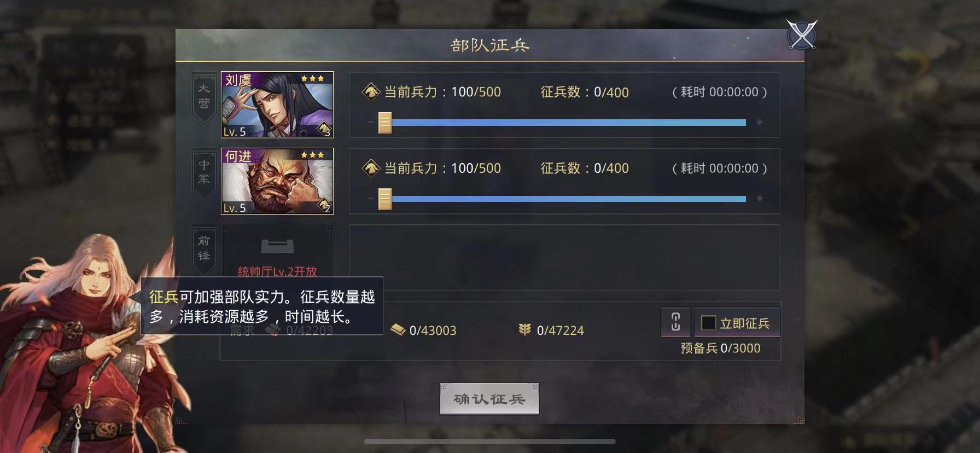The width and height of the screenshot is (980, 453).
Task: Click 刘虞's slider handle
Action: (385, 123)
